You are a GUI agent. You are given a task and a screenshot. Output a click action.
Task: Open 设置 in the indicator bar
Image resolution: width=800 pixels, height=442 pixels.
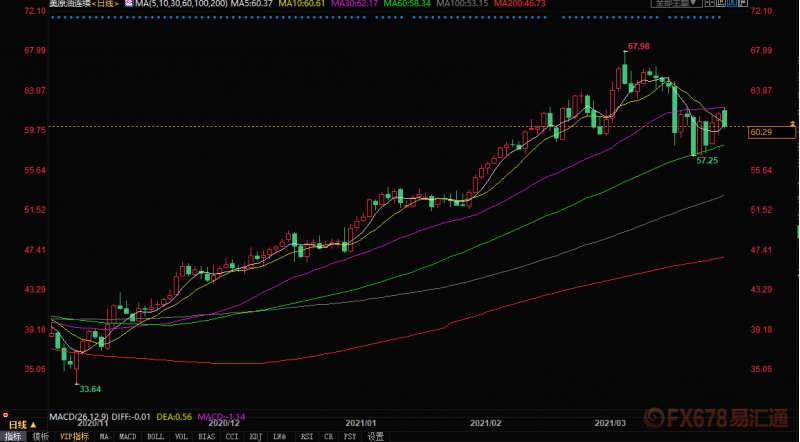pos(376,437)
